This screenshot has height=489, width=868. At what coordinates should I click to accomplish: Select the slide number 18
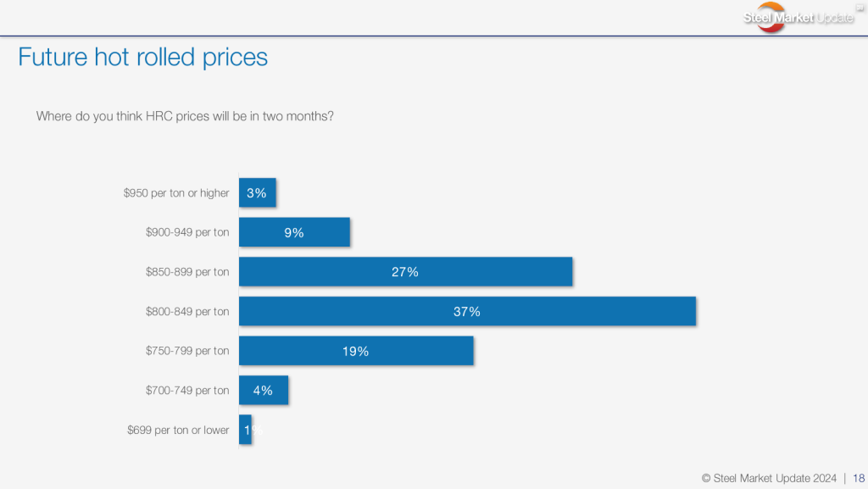tap(859, 478)
